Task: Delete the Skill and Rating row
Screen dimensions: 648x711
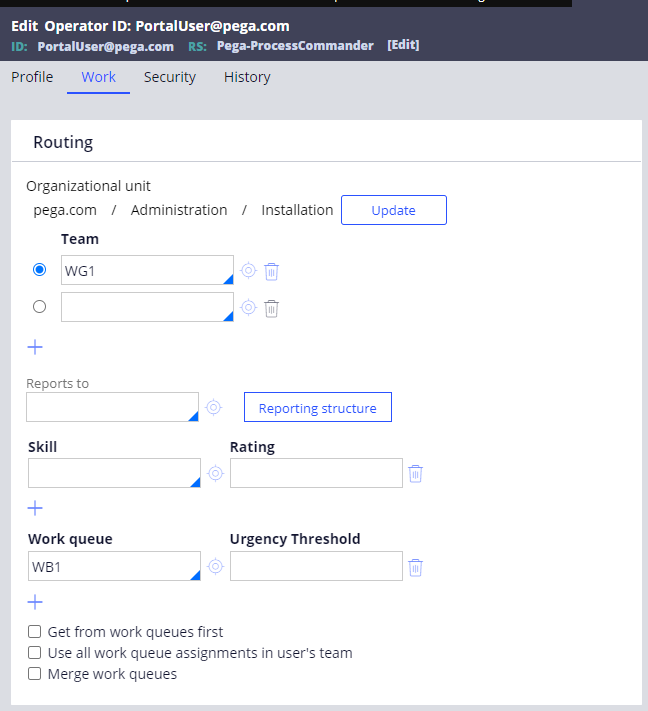Action: [415, 474]
